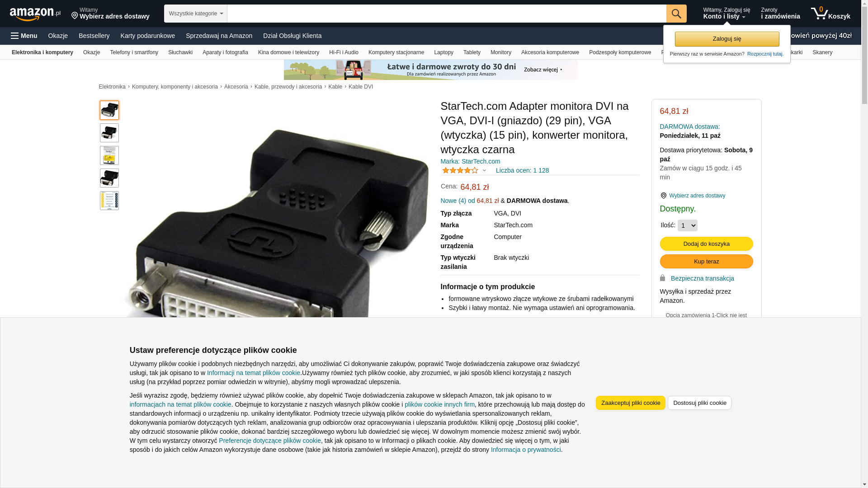868x488 pixels.
Task: Click the star rating icons
Action: click(460, 170)
